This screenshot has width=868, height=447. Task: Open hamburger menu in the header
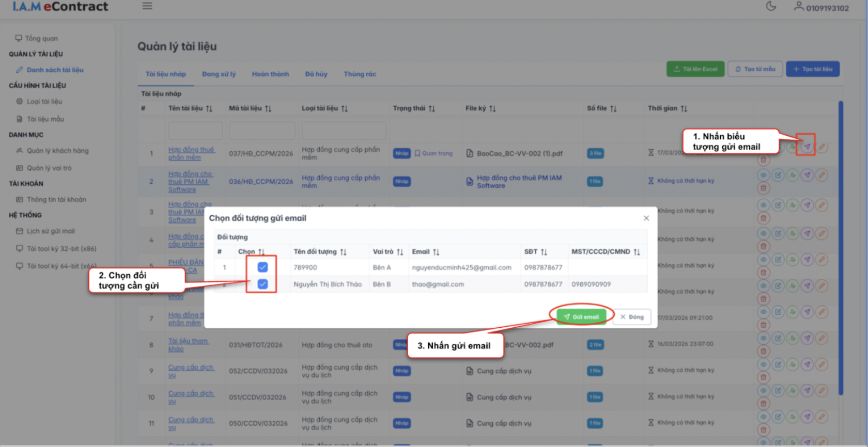pyautogui.click(x=147, y=6)
